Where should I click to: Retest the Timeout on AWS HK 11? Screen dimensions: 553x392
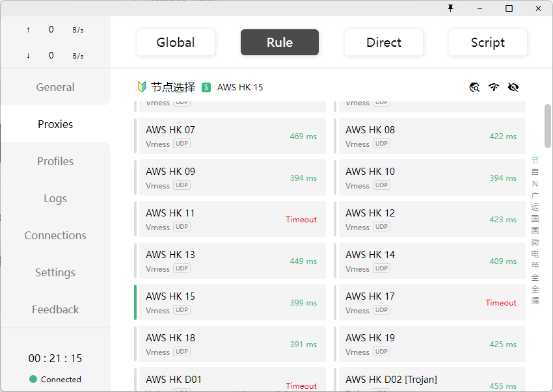(301, 220)
